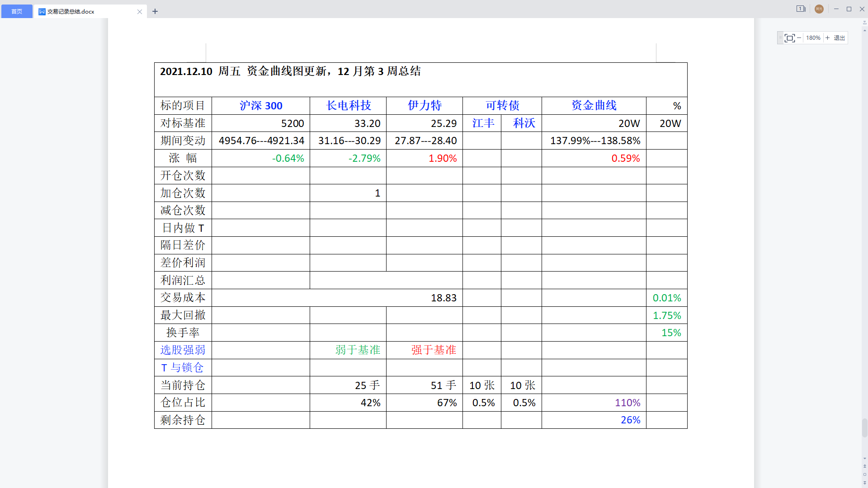
Task: Click the -0.64% change cell
Action: pos(261,158)
